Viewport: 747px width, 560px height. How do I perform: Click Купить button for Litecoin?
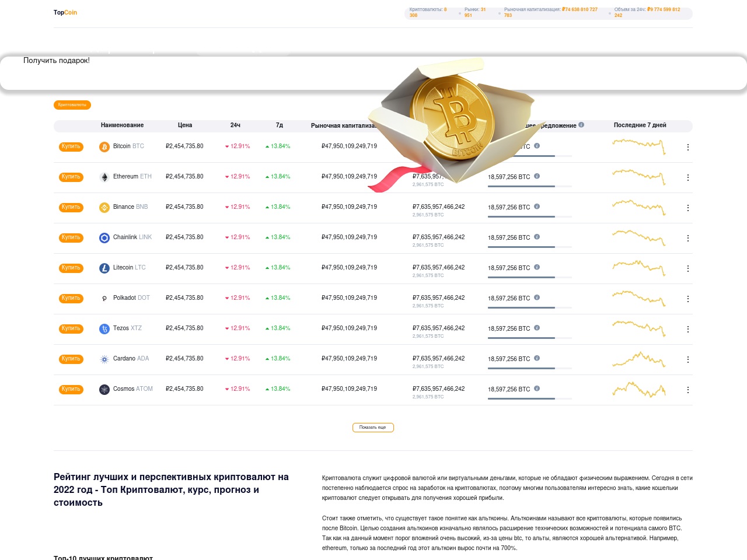(71, 268)
